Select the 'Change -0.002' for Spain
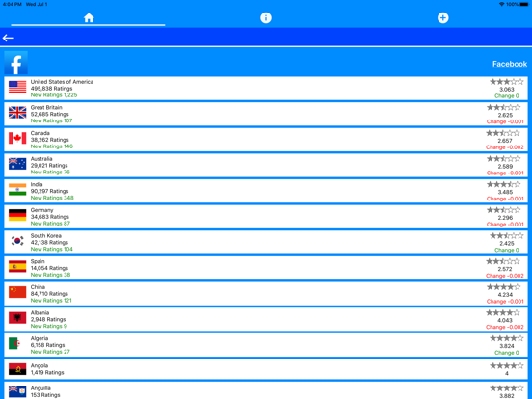 (505, 276)
